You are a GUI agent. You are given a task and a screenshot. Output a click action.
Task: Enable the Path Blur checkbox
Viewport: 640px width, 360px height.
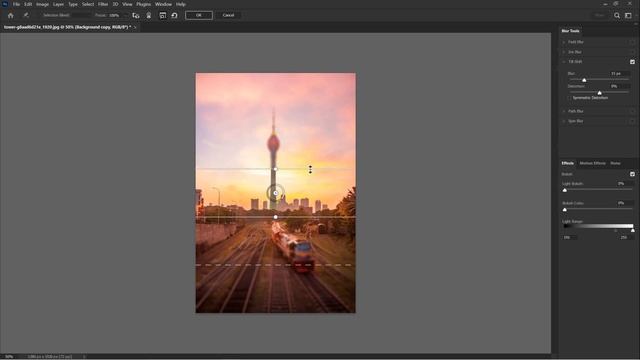click(632, 111)
